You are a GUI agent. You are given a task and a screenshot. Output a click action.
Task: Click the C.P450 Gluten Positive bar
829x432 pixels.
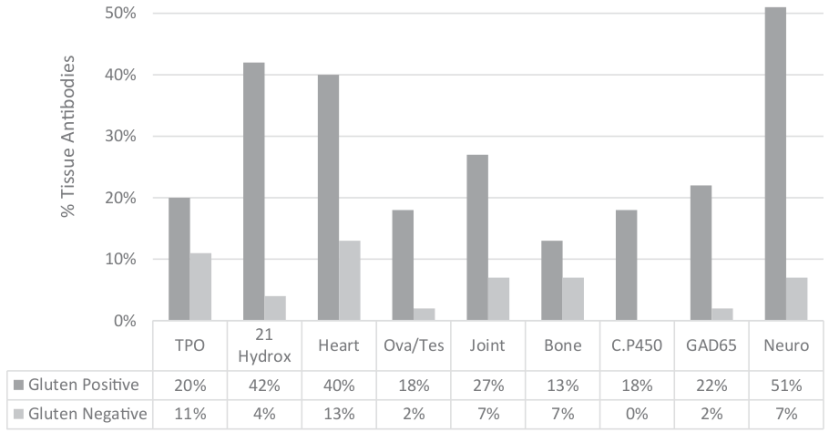point(626,265)
